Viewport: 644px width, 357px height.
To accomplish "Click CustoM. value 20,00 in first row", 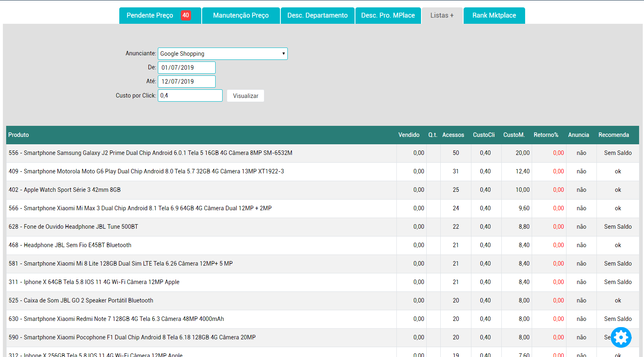I will pyautogui.click(x=523, y=153).
